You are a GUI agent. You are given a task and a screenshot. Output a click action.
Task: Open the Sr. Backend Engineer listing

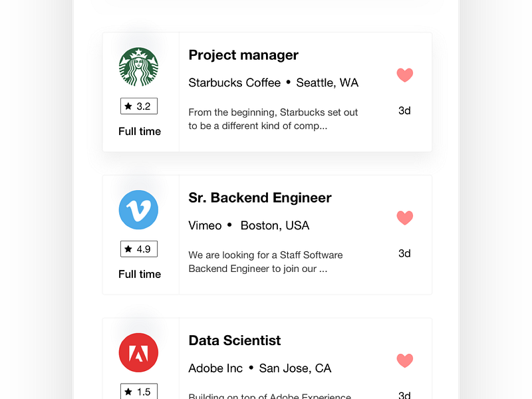(x=259, y=198)
